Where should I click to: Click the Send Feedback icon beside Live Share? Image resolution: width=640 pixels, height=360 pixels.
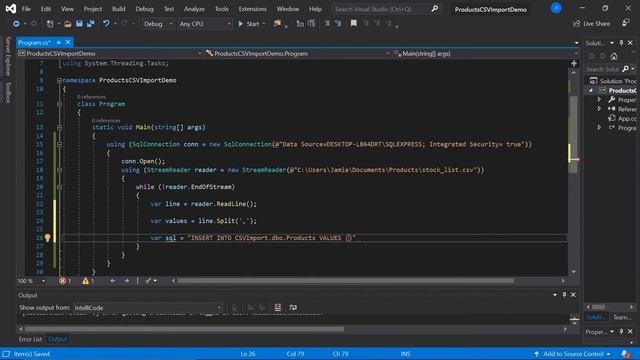click(x=625, y=23)
